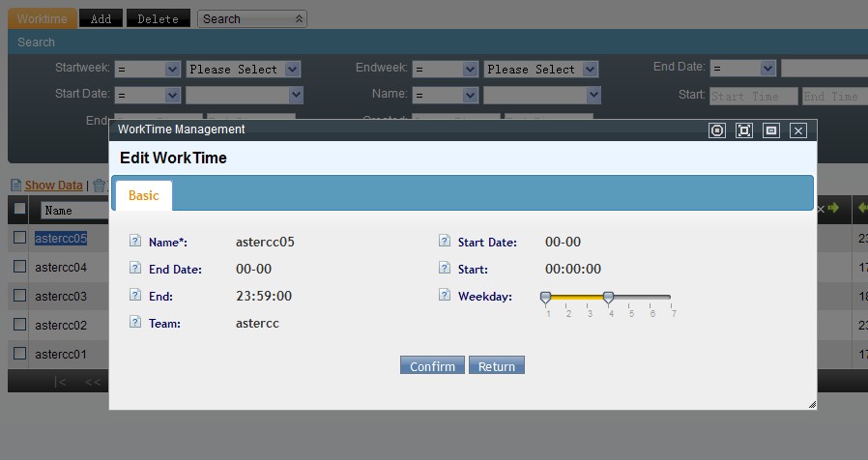Image resolution: width=868 pixels, height=460 pixels.
Task: Click the round pin icon in dialog titlebar
Action: [717, 130]
